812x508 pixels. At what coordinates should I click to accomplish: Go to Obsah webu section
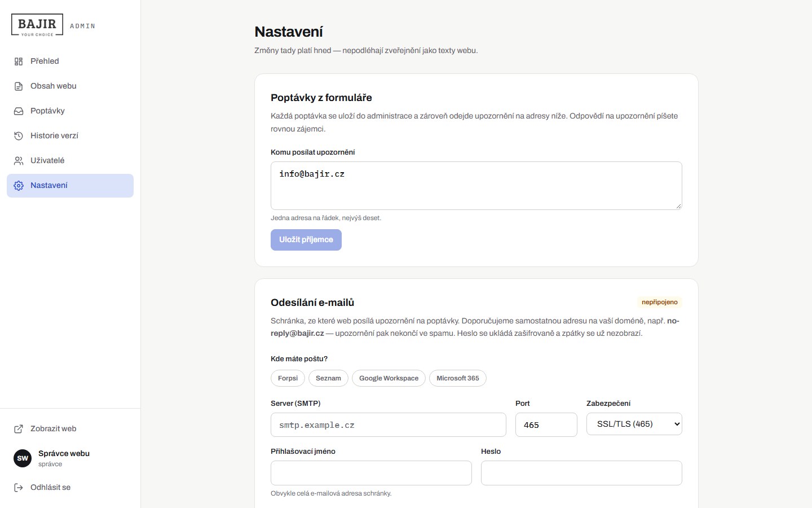pos(70,86)
